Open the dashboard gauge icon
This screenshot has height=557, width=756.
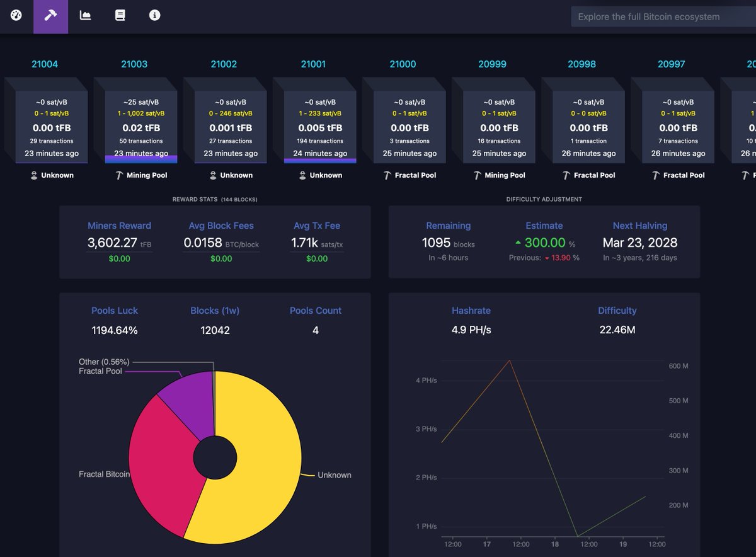point(16,15)
